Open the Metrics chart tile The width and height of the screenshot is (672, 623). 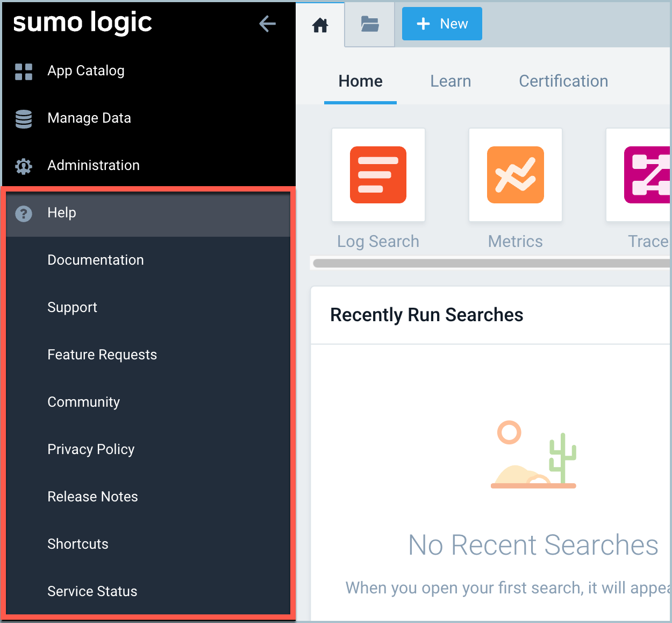tap(515, 175)
